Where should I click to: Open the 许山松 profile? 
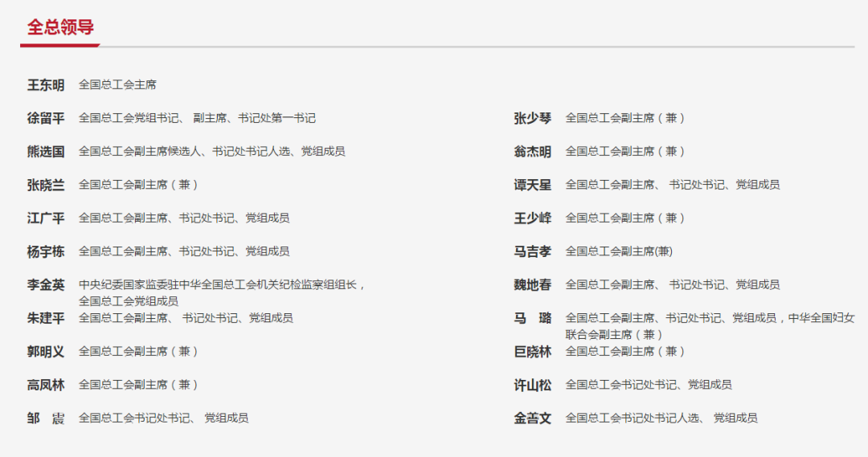[533, 385]
